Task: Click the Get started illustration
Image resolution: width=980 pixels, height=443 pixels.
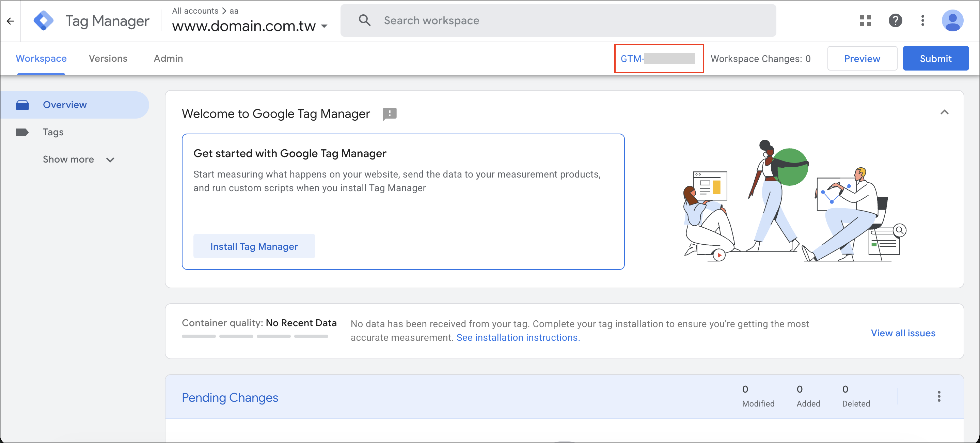Action: [x=795, y=201]
